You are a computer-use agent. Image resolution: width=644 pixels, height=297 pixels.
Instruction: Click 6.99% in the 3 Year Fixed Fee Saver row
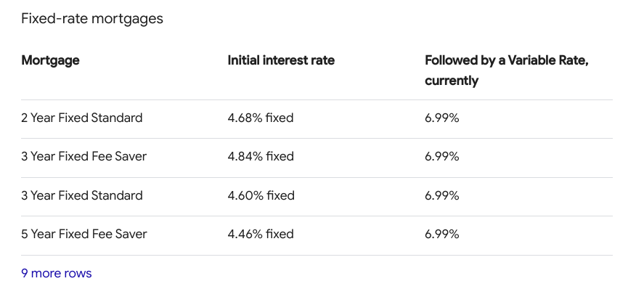[442, 157]
